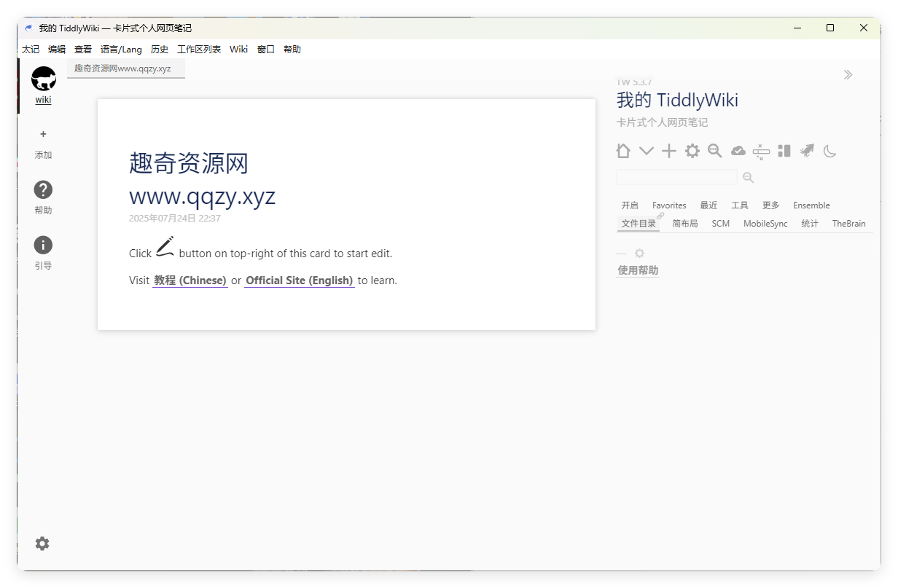The width and height of the screenshot is (898, 588).
Task: Open the Official Site (English) link
Action: click(x=299, y=280)
